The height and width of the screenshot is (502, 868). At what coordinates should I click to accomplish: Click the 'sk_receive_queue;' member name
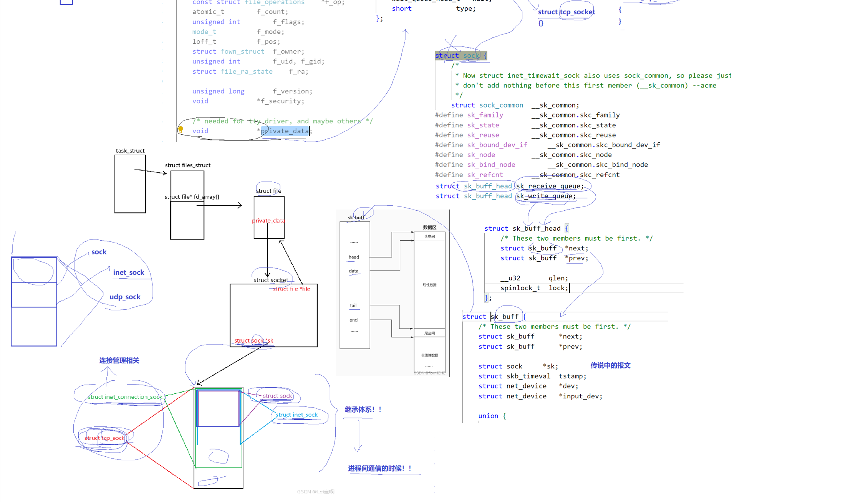point(550,186)
